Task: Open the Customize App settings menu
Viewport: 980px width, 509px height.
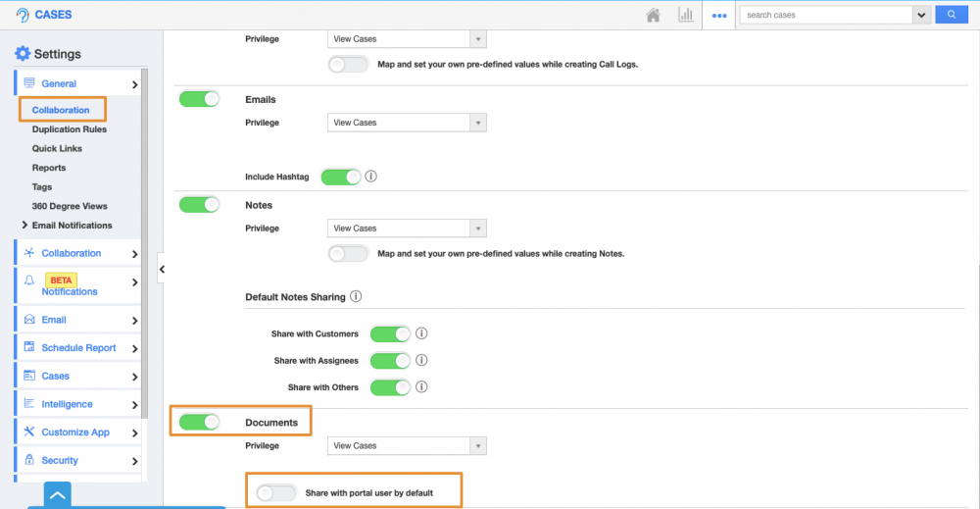Action: [x=76, y=433]
